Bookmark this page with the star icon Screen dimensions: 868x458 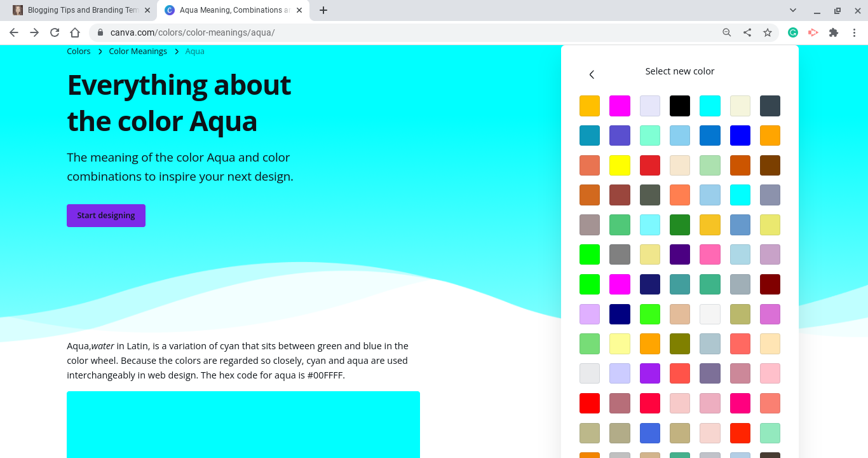(x=768, y=32)
